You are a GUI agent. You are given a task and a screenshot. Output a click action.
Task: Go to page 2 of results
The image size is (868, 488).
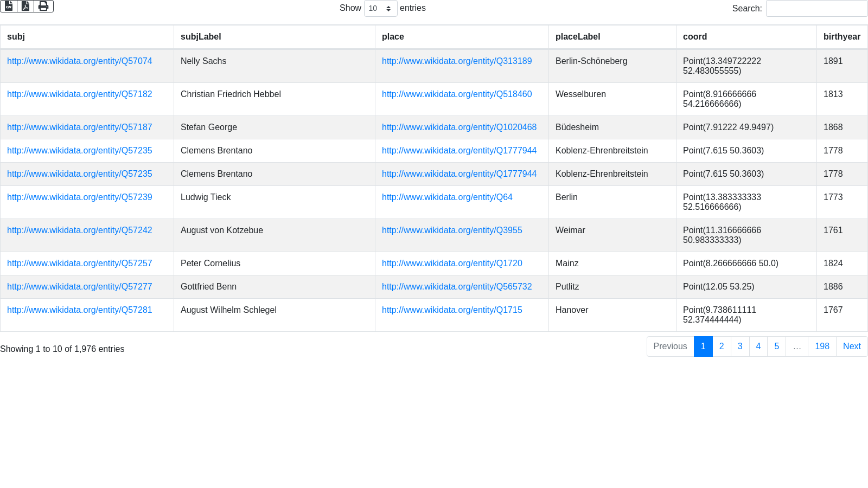pos(722,346)
